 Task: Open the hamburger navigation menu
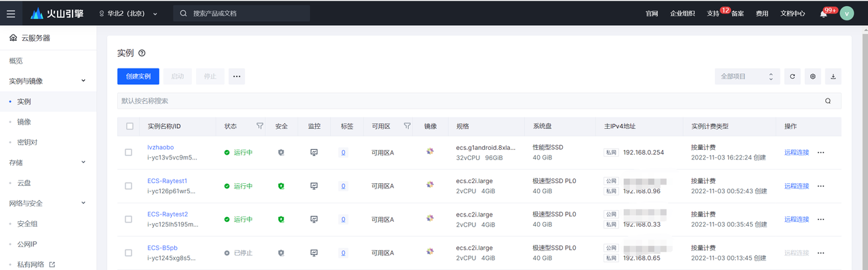[11, 13]
